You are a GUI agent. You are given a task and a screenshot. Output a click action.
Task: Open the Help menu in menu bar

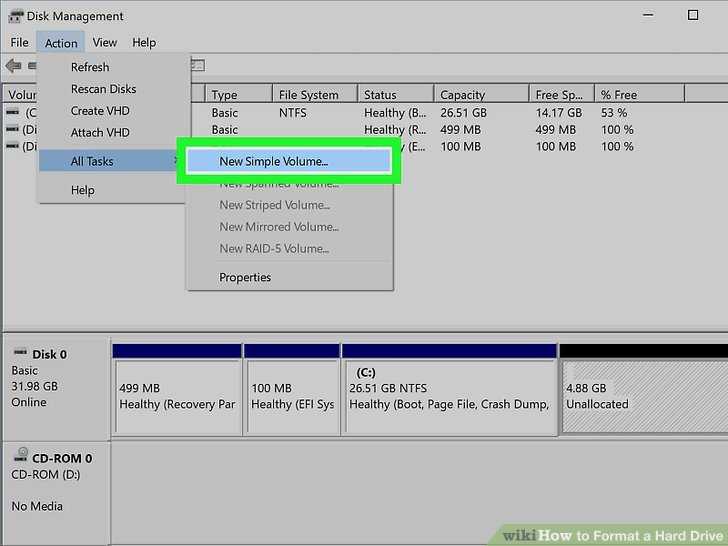[x=144, y=43]
